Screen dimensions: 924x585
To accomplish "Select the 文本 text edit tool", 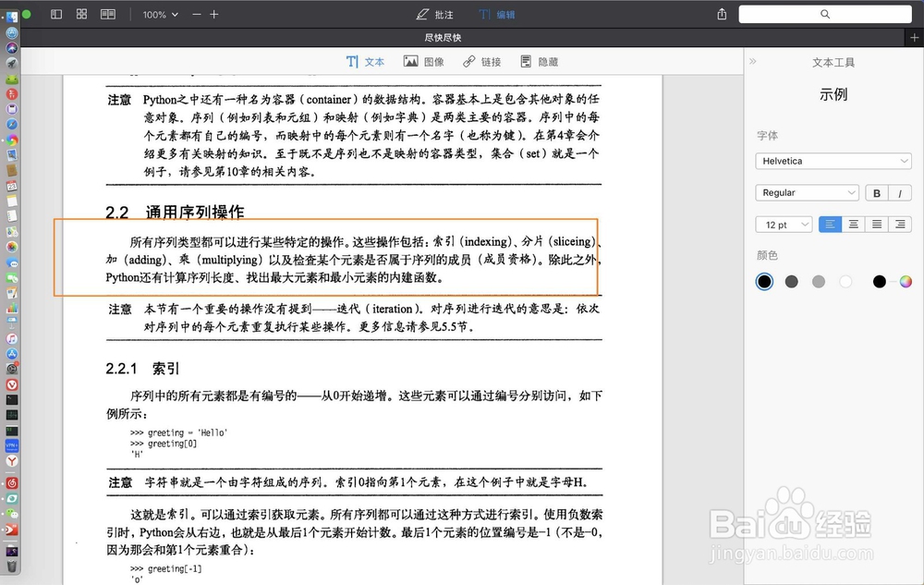I will (x=365, y=62).
